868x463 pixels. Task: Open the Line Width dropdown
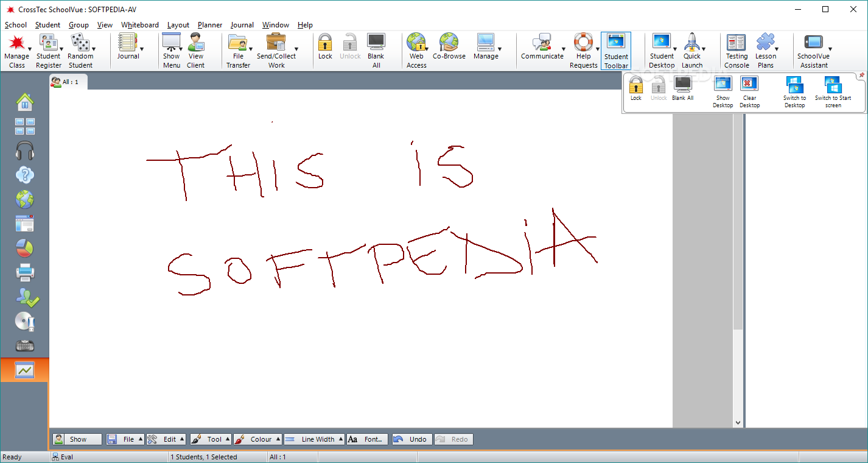click(313, 439)
